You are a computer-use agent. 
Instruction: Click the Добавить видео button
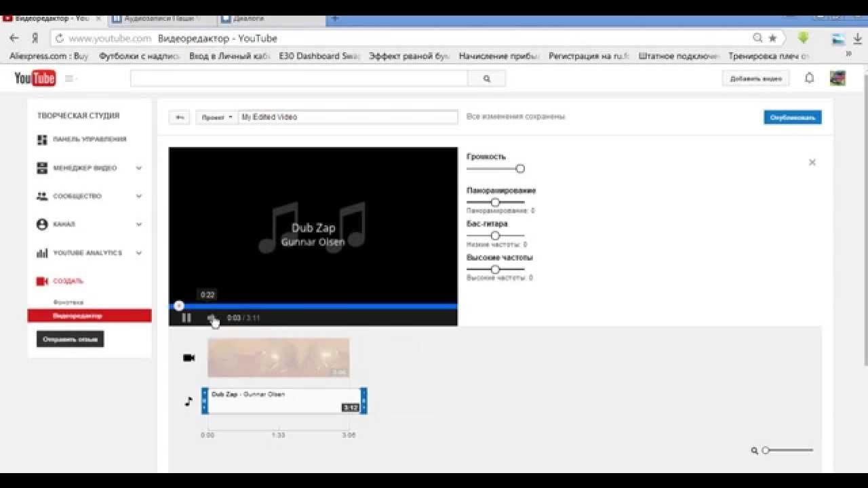click(x=755, y=79)
